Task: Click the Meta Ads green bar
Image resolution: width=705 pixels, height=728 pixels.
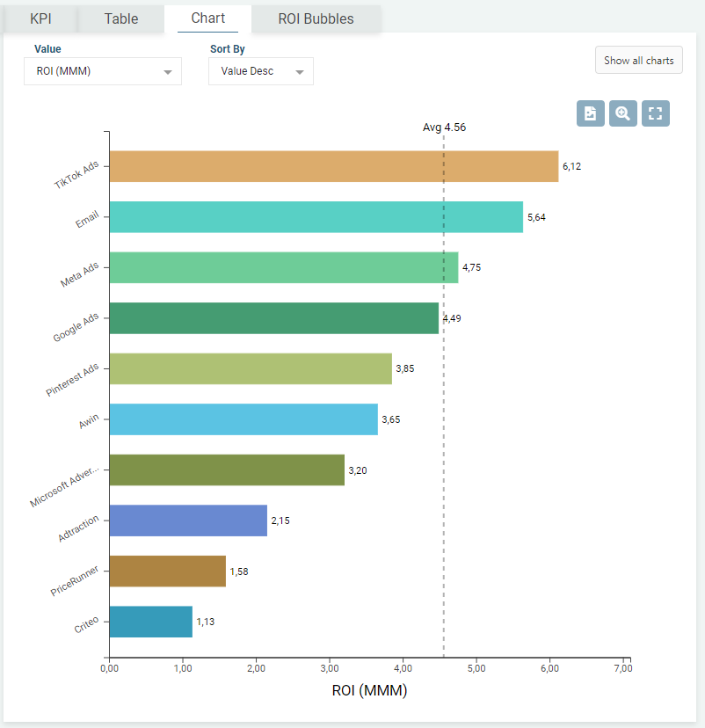Action: pyautogui.click(x=283, y=267)
